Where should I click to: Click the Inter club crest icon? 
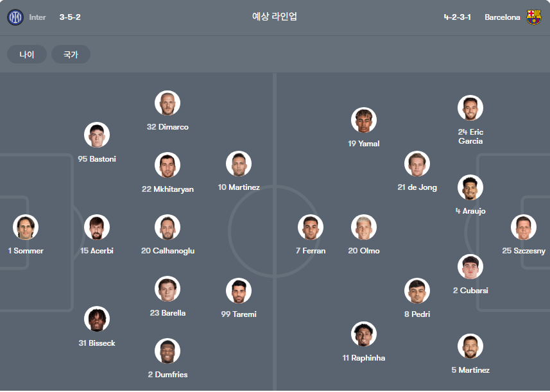[x=15, y=17]
